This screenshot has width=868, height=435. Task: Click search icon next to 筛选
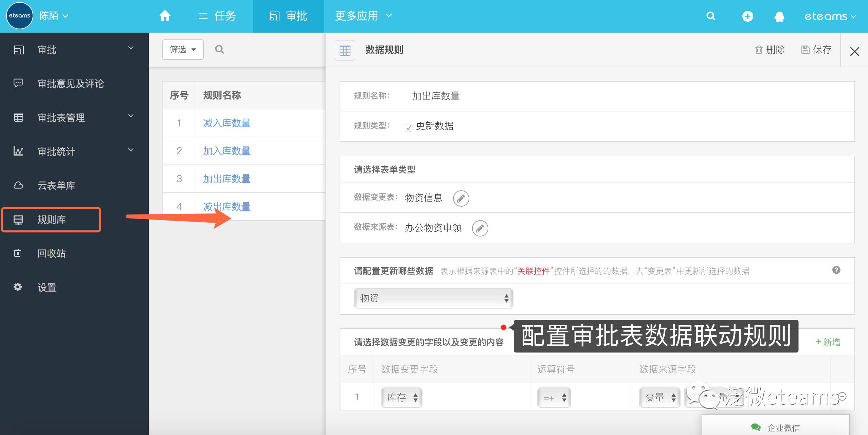pyautogui.click(x=219, y=50)
